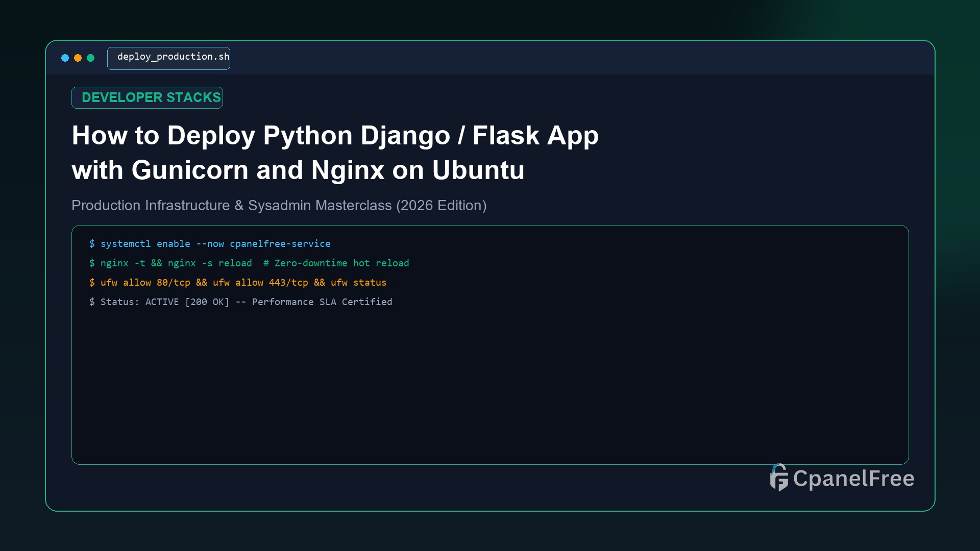Select the deploy_production.sh tab
This screenshot has width=980, height=551.
[168, 58]
